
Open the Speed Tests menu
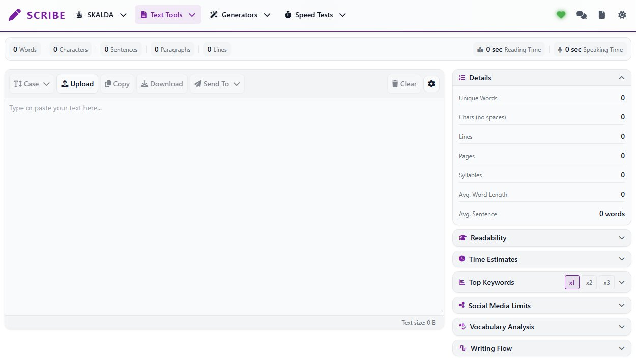click(314, 15)
